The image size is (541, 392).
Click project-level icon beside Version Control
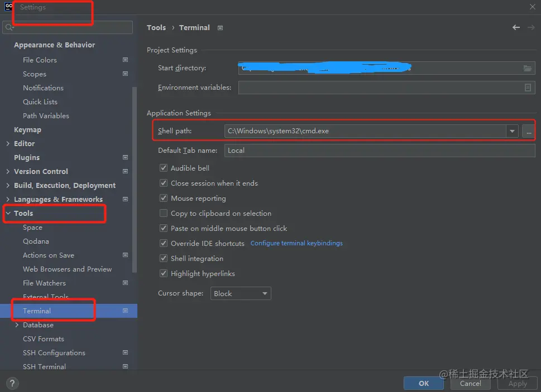(125, 171)
